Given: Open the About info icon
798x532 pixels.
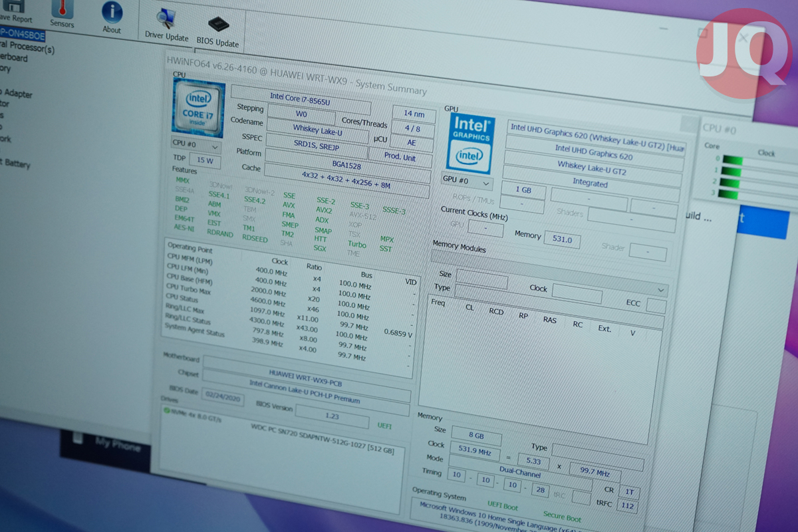Looking at the screenshot, I should tap(112, 12).
